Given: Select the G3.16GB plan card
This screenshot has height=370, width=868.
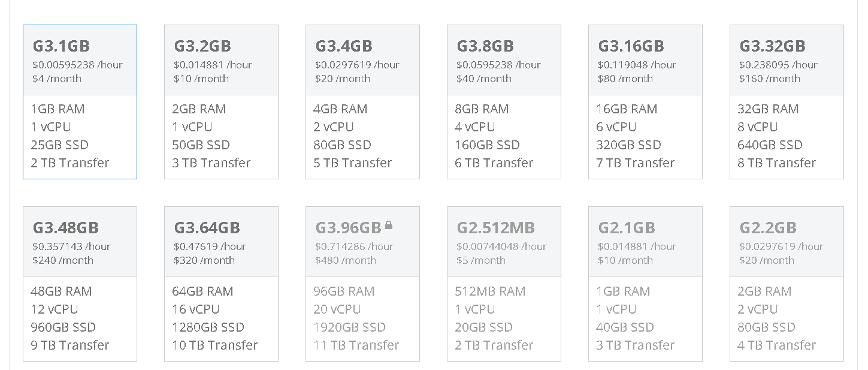Looking at the screenshot, I should coord(645,102).
